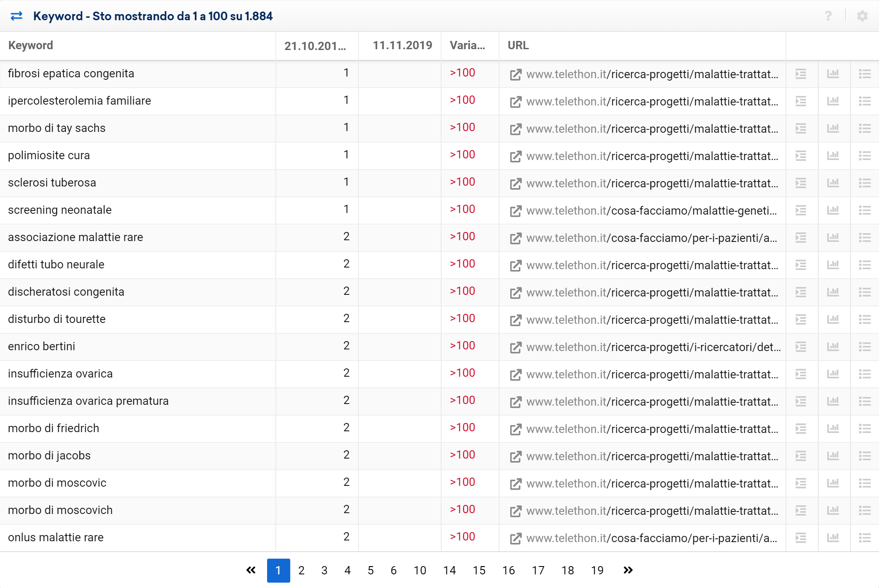Open cosa-facciamo URL for screening neonatale
This screenshot has height=588, width=879.
[652, 211]
